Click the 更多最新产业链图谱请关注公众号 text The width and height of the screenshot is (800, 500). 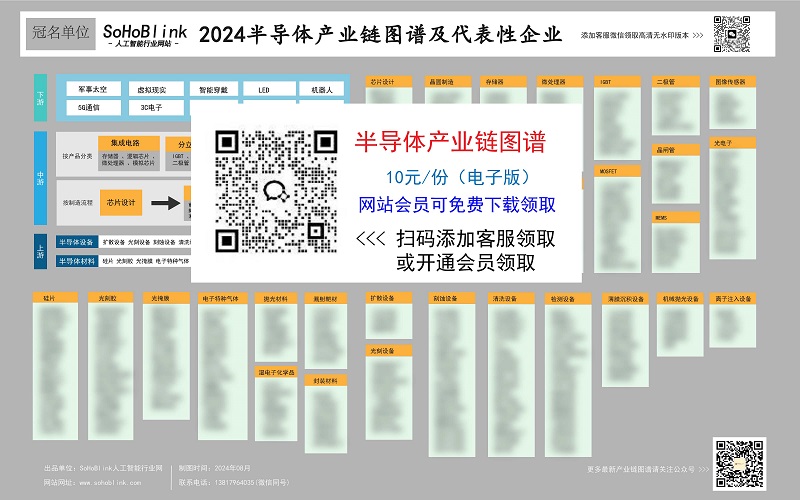click(648, 469)
